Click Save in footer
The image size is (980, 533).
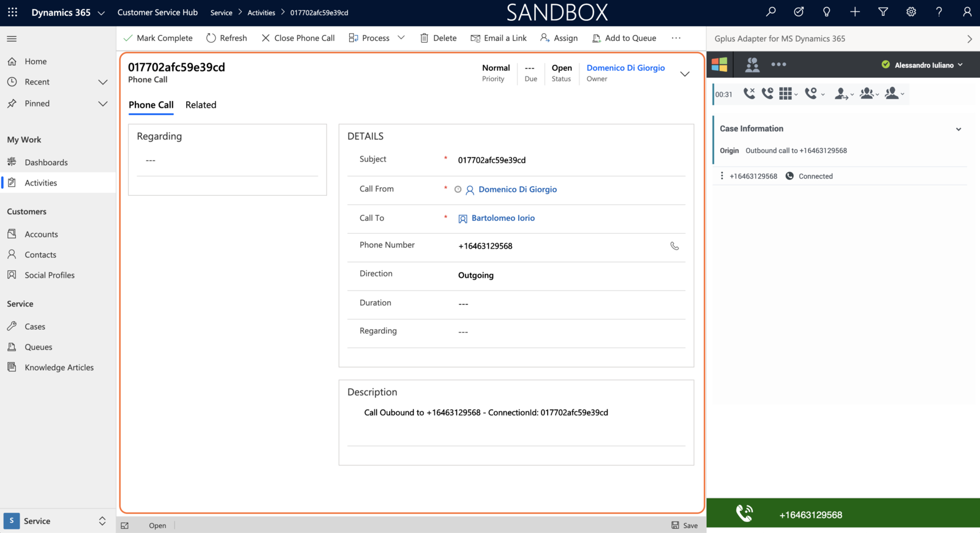(684, 526)
